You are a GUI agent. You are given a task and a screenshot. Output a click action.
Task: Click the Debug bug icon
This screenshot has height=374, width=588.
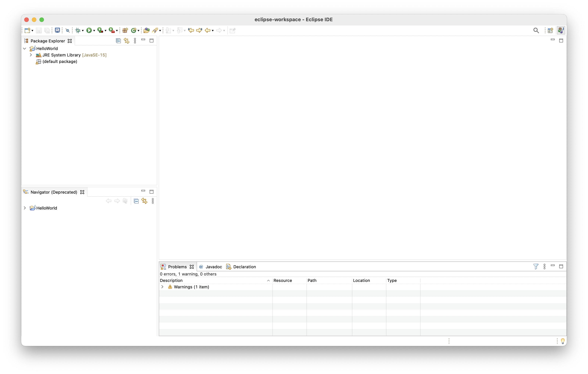coord(78,31)
